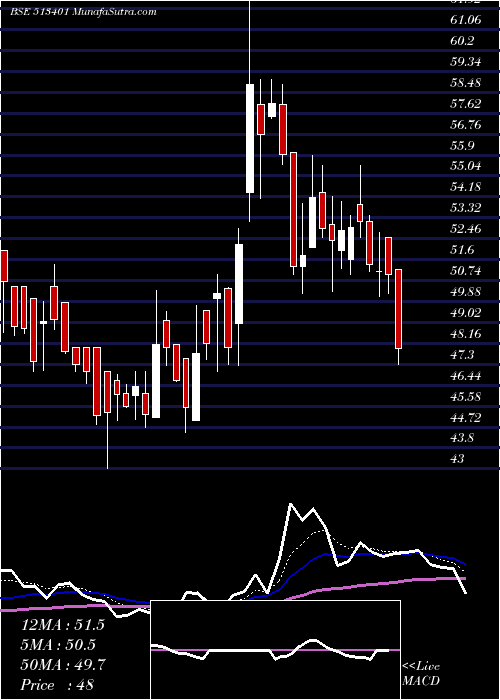Viewport: 500px width, 700px height.
Task: Click the 51.6 price axis label
Action: pos(462,250)
